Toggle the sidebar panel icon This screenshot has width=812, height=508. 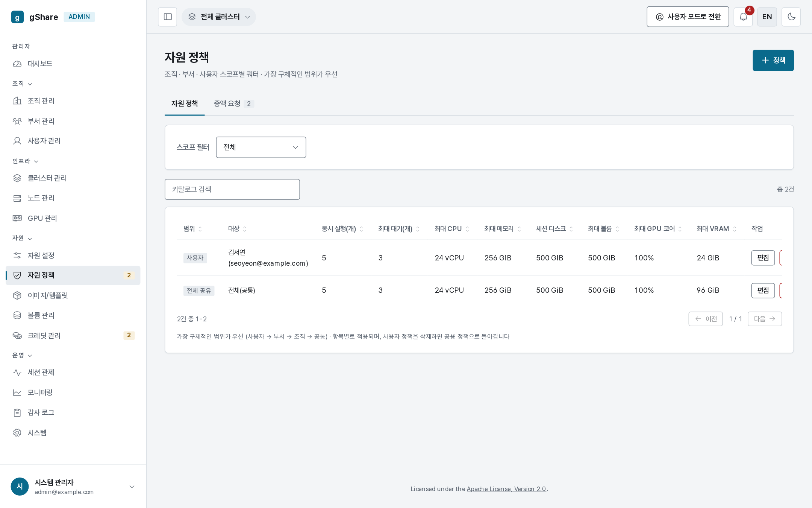167,17
